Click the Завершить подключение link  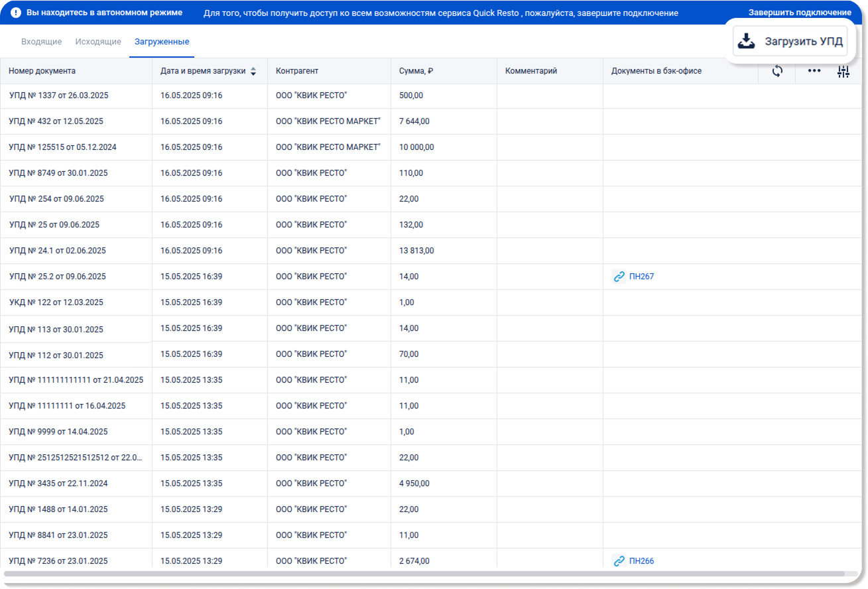800,13
